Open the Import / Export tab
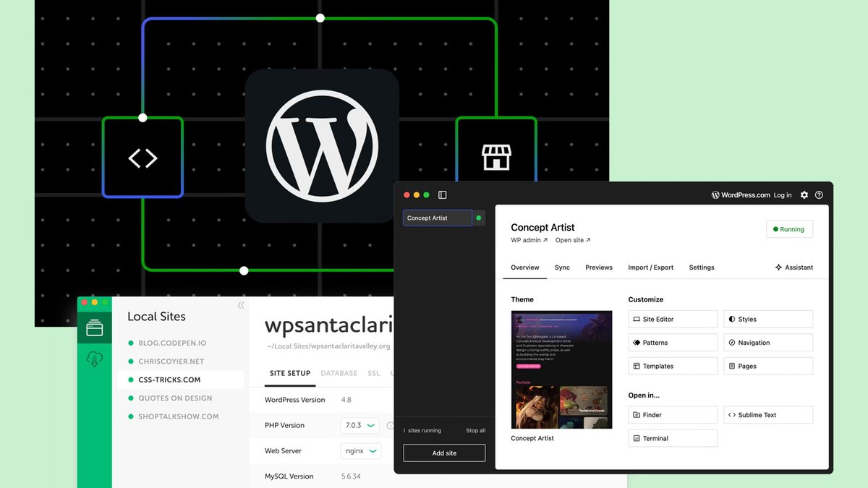868x488 pixels. (x=650, y=267)
